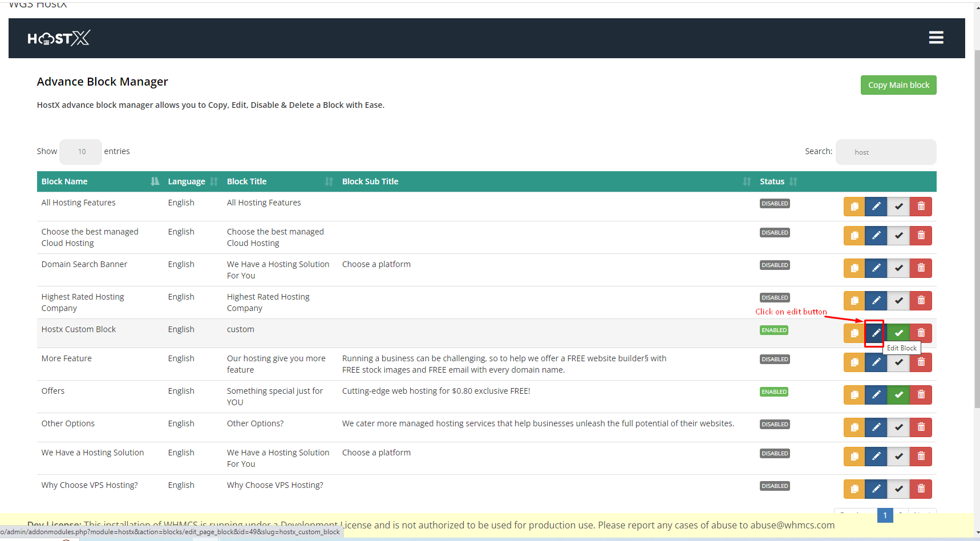Edit the Choose the best managed Cloud Hosting block
This screenshot has width=980, height=541.
[876, 236]
